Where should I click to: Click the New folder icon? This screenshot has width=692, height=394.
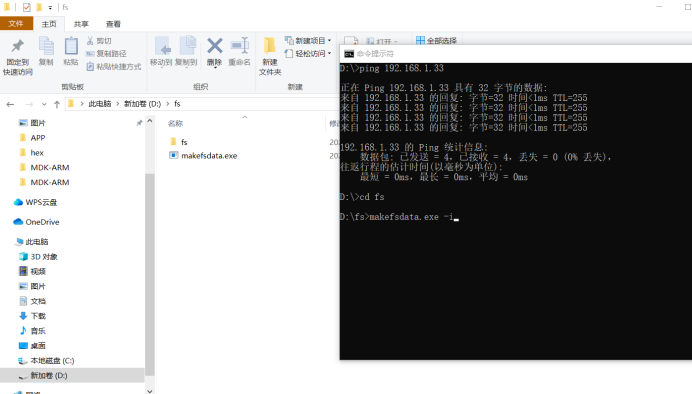point(270,46)
